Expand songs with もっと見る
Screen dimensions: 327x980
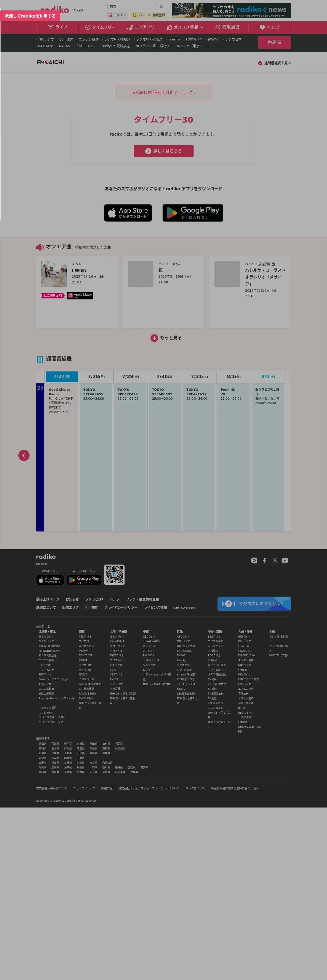(x=166, y=338)
